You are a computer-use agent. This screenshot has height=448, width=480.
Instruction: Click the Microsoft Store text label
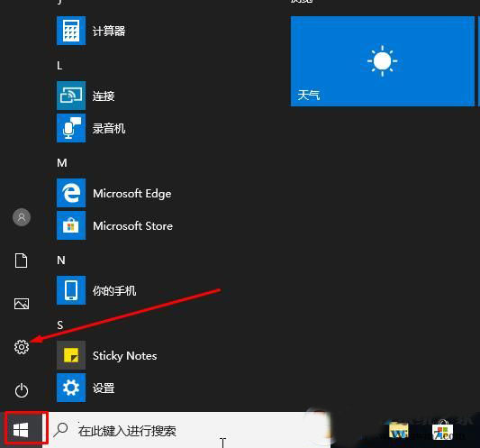(x=133, y=226)
